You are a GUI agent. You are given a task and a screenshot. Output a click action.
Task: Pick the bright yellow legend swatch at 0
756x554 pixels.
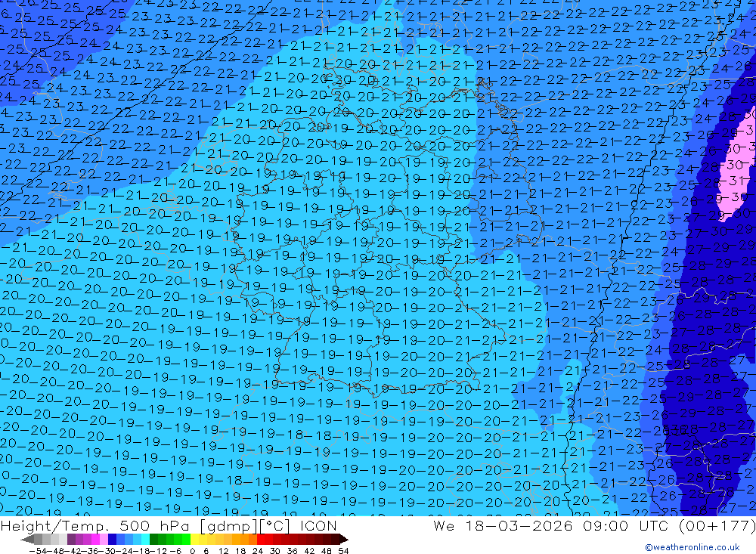click(x=194, y=539)
